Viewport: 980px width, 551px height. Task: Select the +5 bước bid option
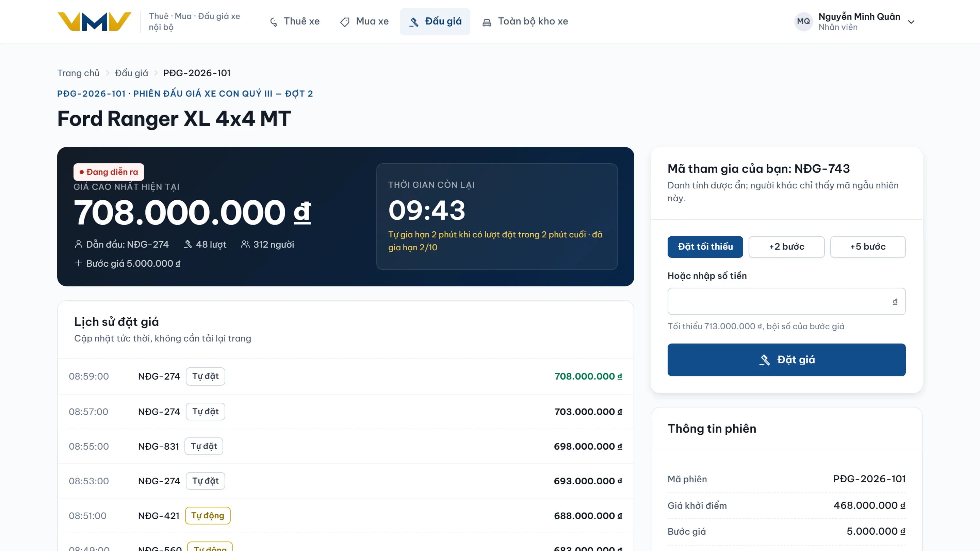867,247
